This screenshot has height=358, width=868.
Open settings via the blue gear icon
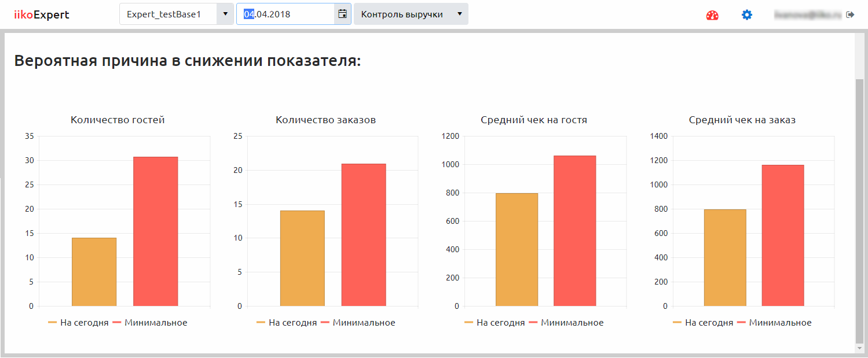[747, 15]
